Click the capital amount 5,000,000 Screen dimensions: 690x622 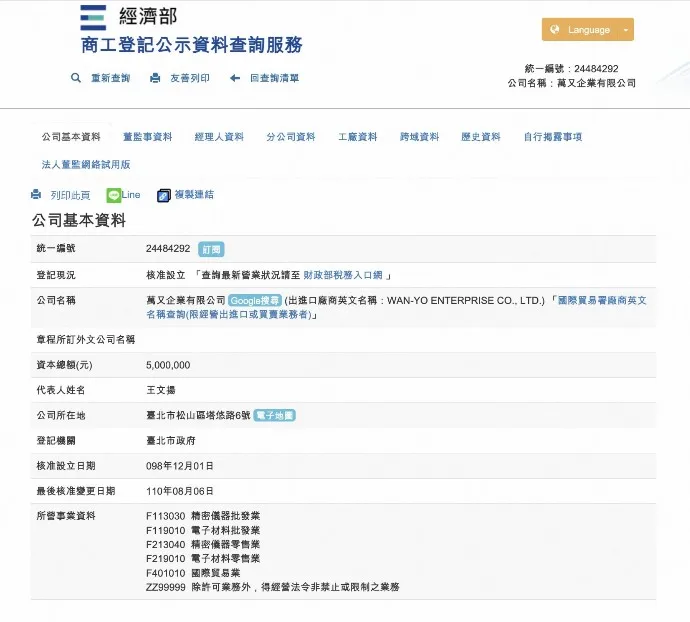[x=168, y=365]
